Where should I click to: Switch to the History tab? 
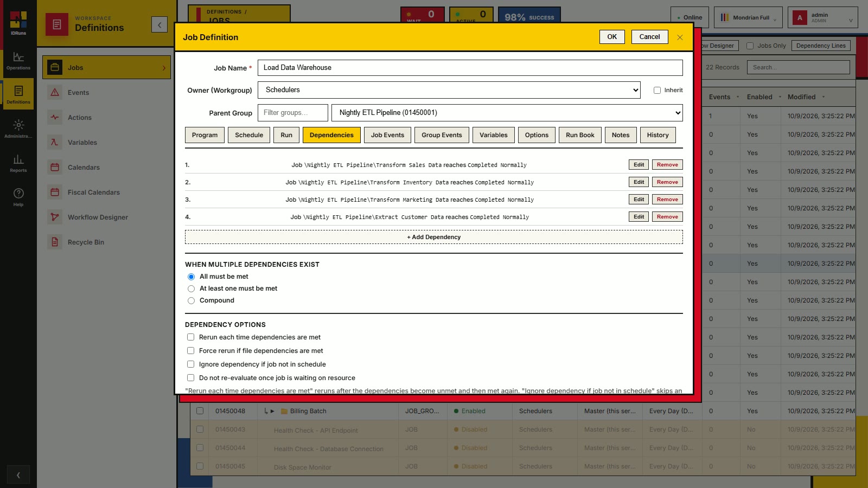tap(658, 135)
